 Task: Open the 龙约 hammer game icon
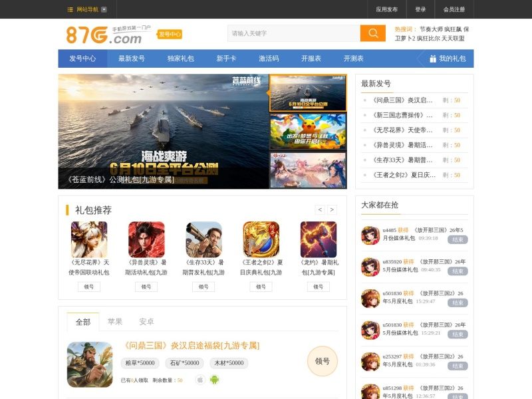pos(319,239)
